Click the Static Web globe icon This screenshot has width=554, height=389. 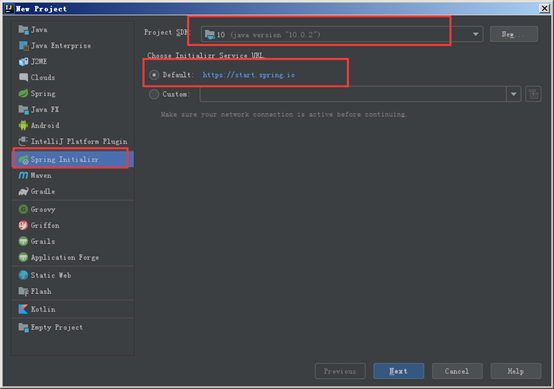23,275
